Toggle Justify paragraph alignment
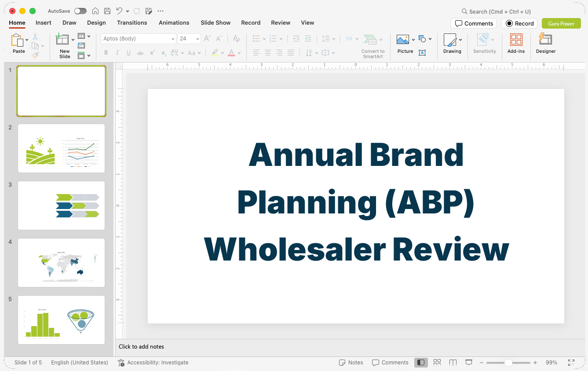The height and width of the screenshot is (371, 588). (x=291, y=53)
